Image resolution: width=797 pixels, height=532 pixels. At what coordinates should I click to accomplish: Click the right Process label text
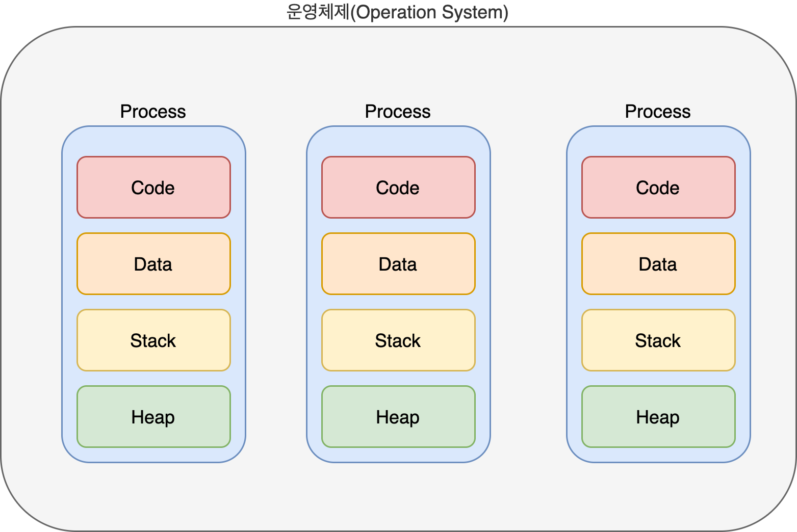click(658, 112)
